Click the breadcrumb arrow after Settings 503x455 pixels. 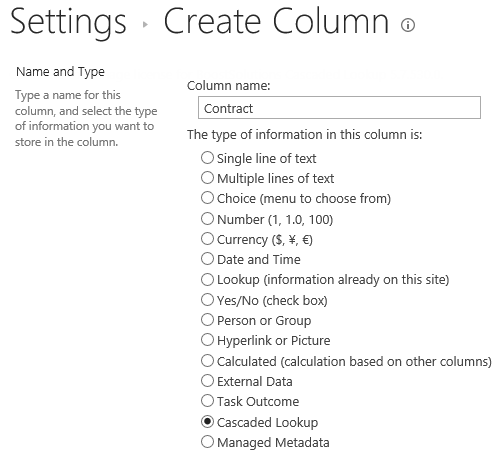click(145, 24)
